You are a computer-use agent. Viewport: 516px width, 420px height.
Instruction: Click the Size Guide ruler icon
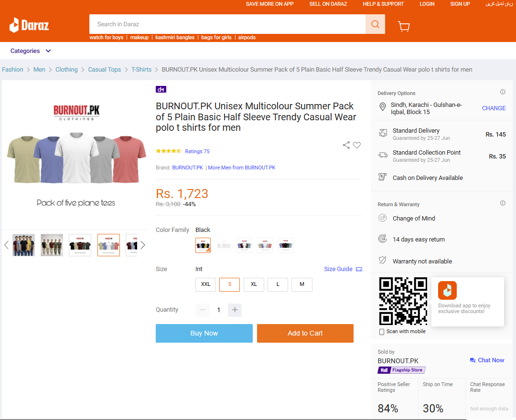coord(359,269)
